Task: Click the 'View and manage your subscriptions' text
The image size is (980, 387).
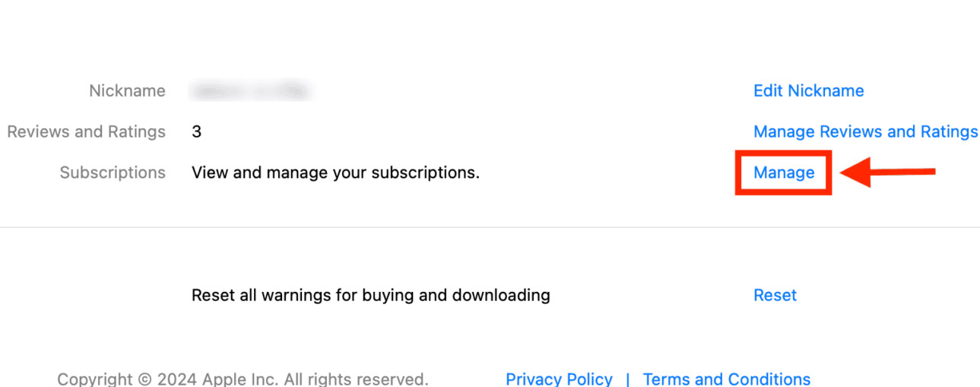Action: tap(335, 173)
